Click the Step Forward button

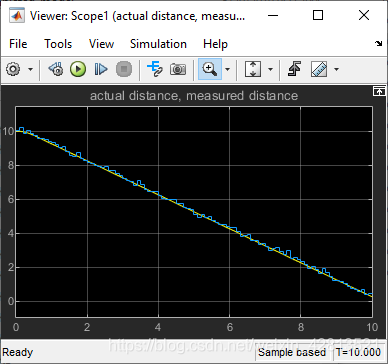coord(101,69)
